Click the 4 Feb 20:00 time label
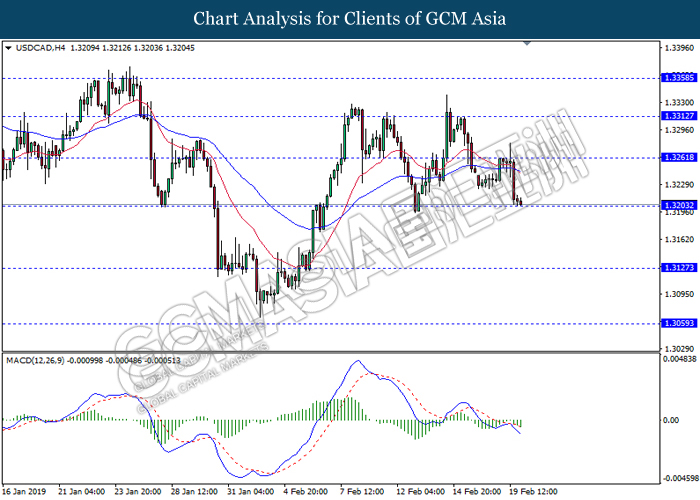700x500 pixels. [306, 492]
